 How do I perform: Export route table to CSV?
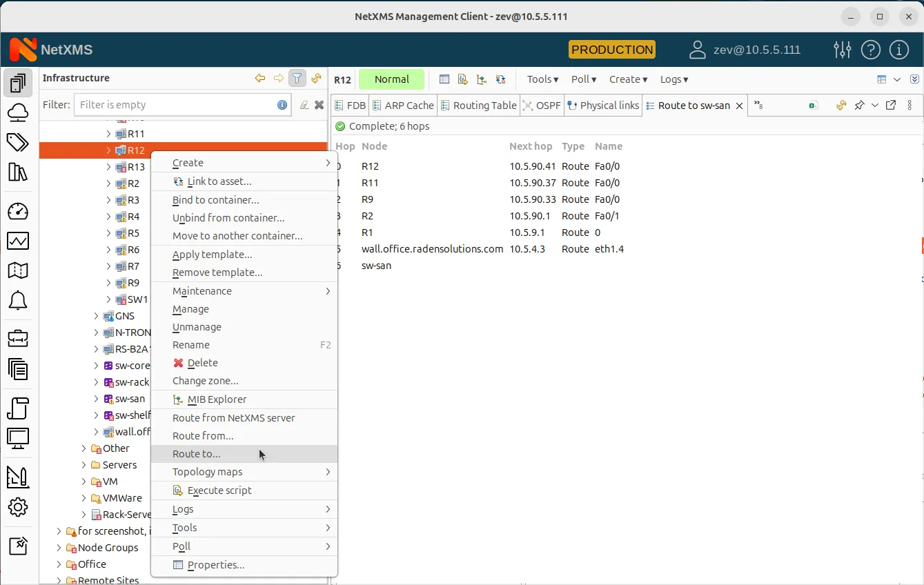813,105
